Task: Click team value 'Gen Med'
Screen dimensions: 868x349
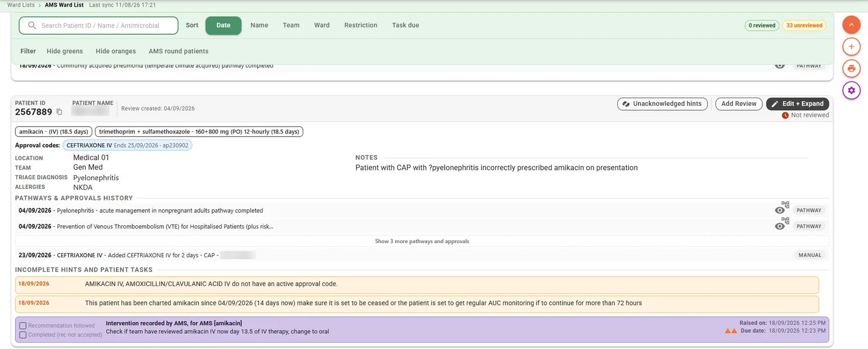Action: [88, 168]
